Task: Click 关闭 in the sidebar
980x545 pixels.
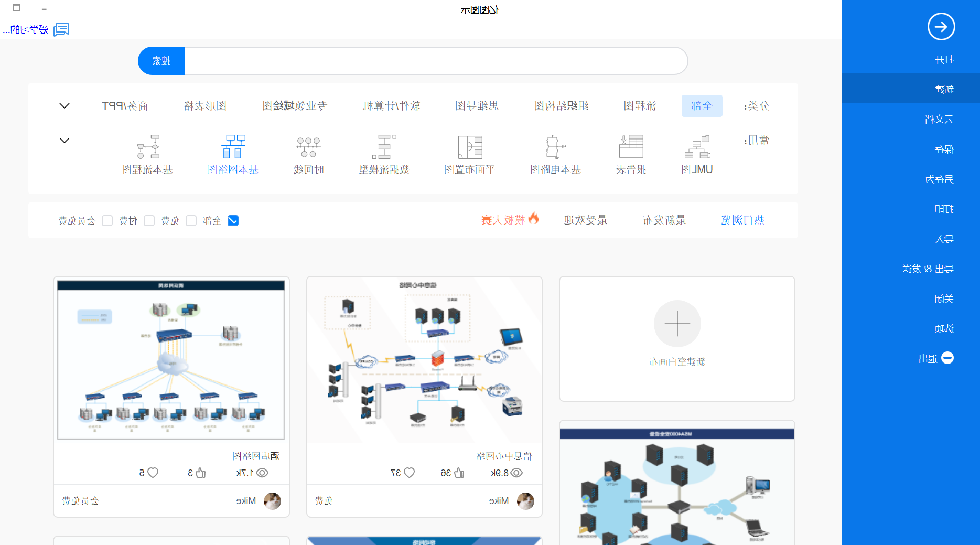Action: (x=911, y=299)
